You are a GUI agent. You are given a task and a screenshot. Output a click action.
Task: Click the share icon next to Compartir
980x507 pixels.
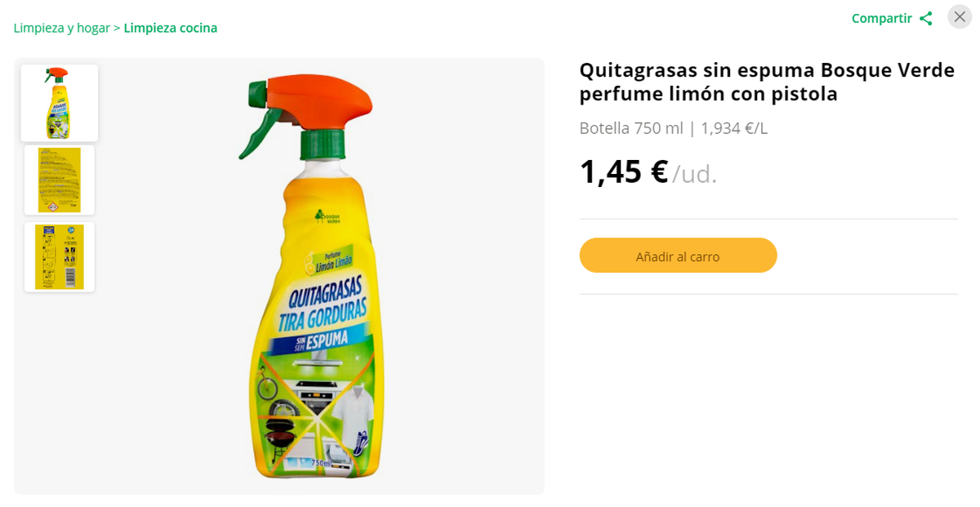[925, 18]
